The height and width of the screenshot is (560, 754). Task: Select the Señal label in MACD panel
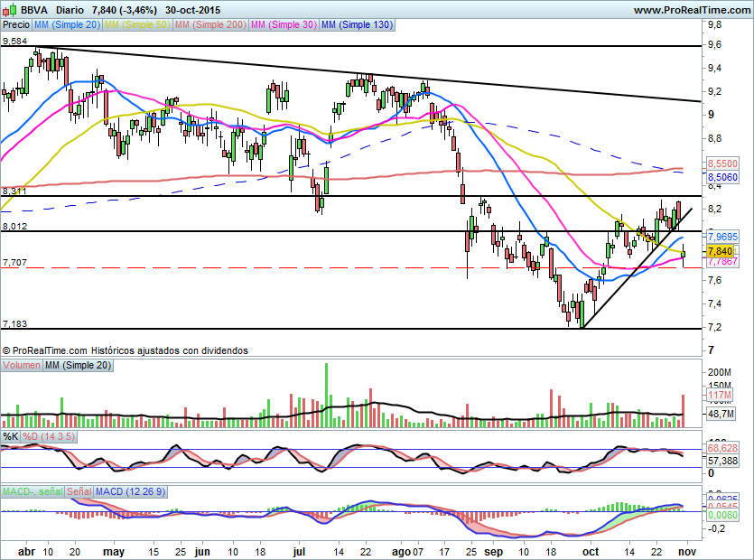79,492
